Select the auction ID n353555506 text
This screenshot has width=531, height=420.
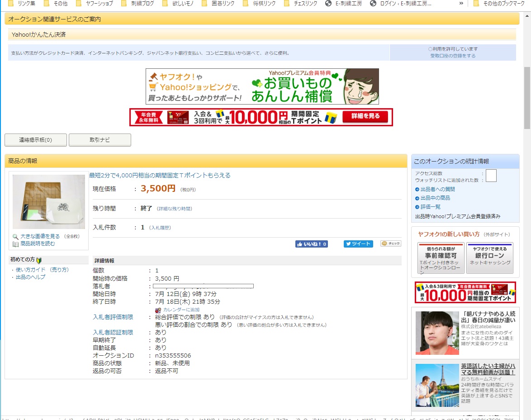click(x=173, y=356)
